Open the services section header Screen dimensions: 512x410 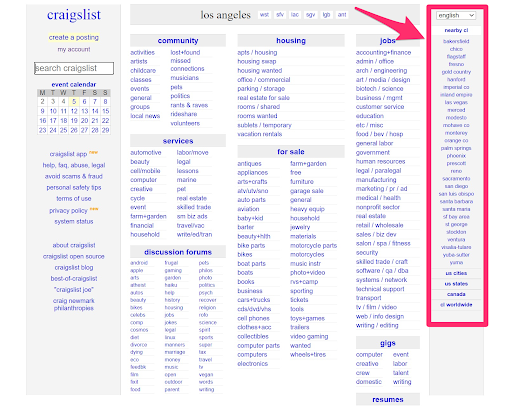[178, 141]
